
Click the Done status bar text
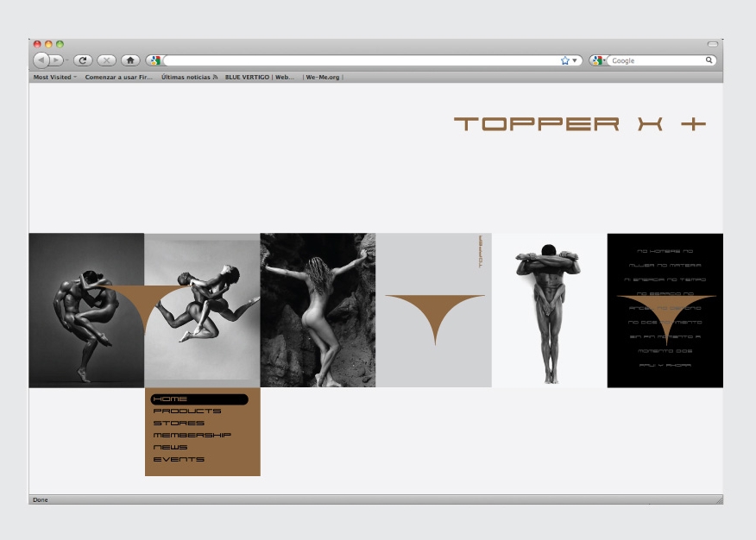click(x=41, y=500)
